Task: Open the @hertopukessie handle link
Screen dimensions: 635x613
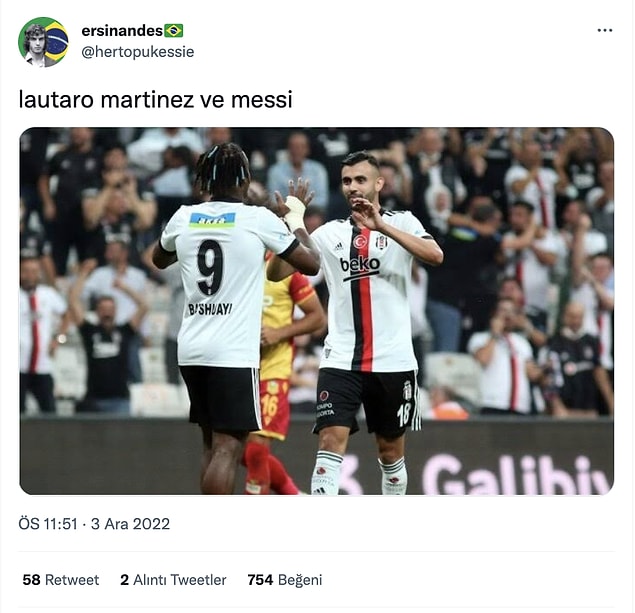Action: [x=138, y=52]
